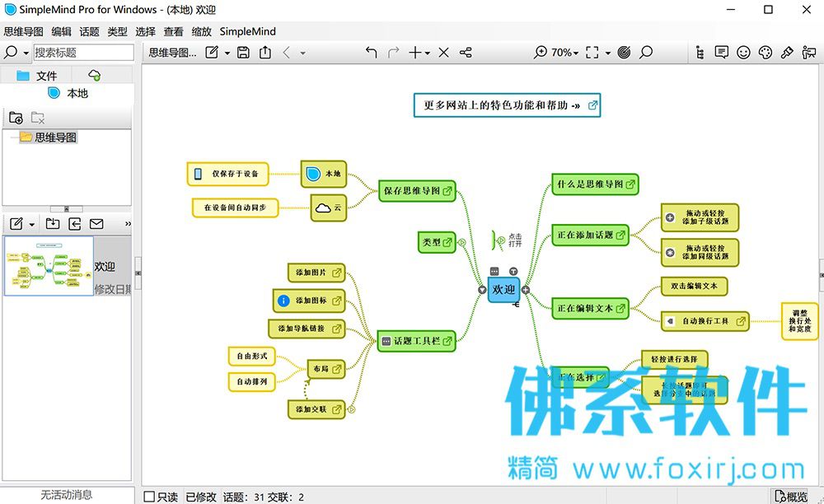Click the export share icon
This screenshot has height=504, width=824.
[x=265, y=52]
